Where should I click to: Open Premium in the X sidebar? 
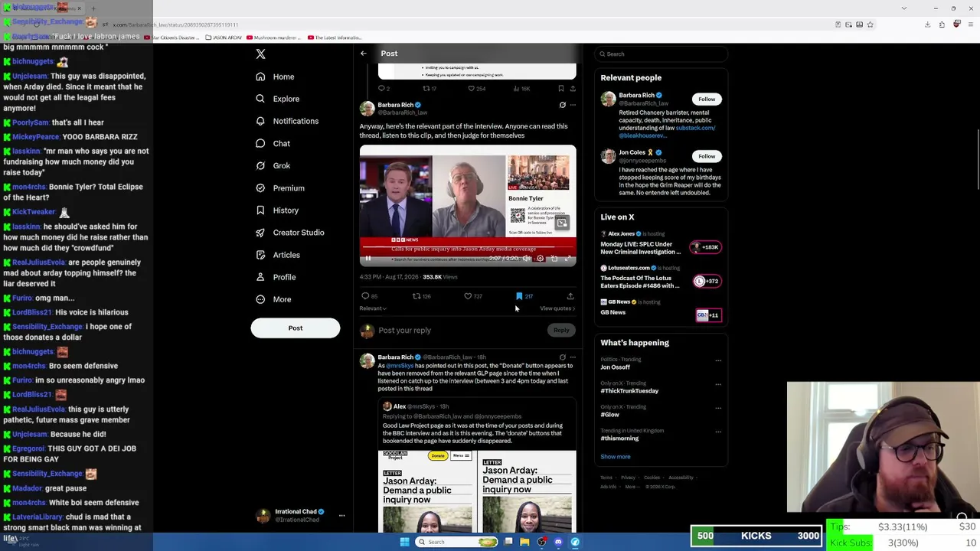click(x=280, y=188)
